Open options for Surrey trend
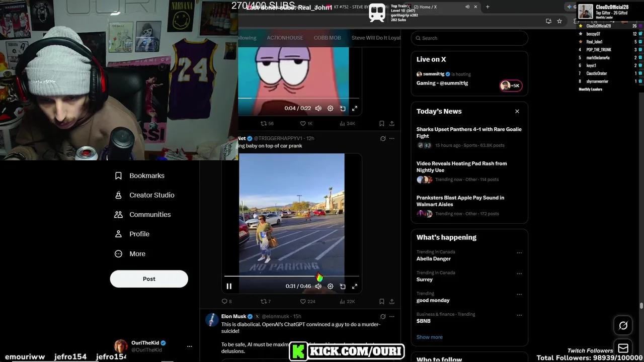Viewport: 644px width, 362px height. (519, 274)
